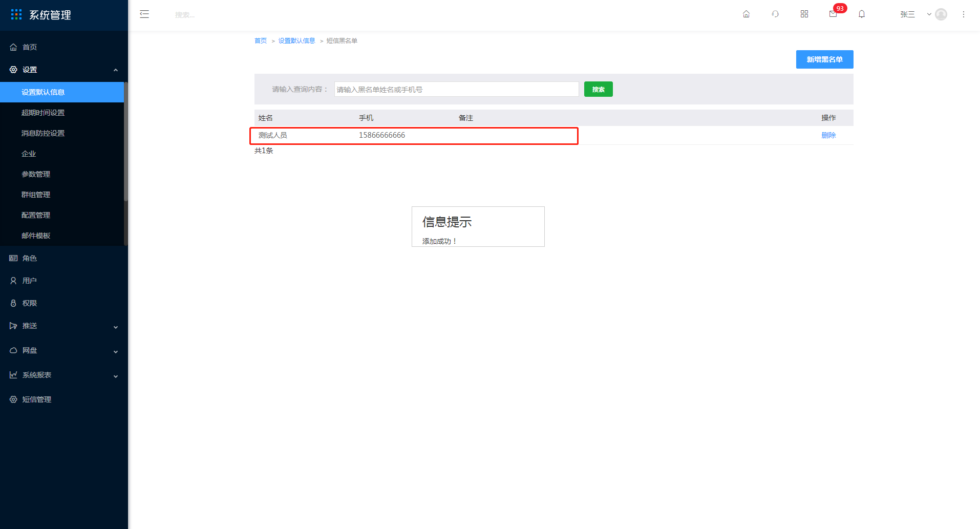Image resolution: width=980 pixels, height=529 pixels.
Task: Click the user avatar icon
Action: (941, 14)
